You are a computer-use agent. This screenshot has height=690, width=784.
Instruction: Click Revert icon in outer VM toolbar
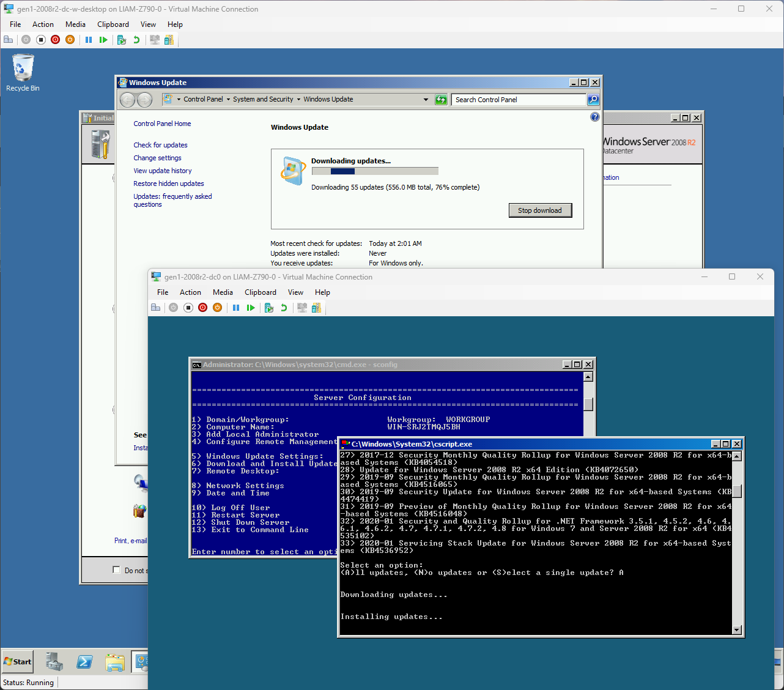[136, 40]
